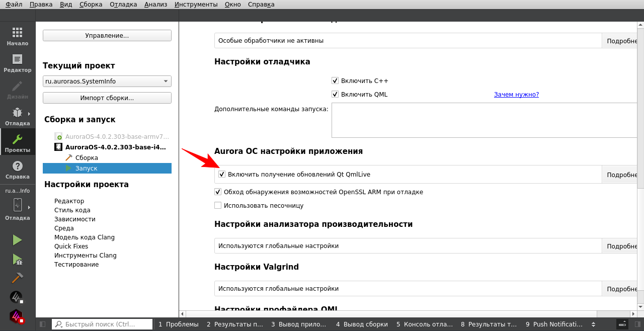Uncheck Включить QML debugger option
Screen dimensions: 644x331
335,94
